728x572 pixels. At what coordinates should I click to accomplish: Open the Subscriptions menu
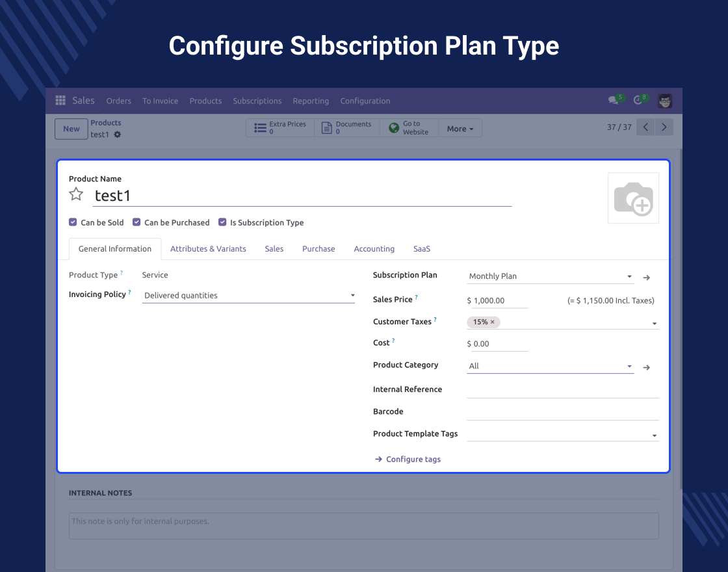257,101
